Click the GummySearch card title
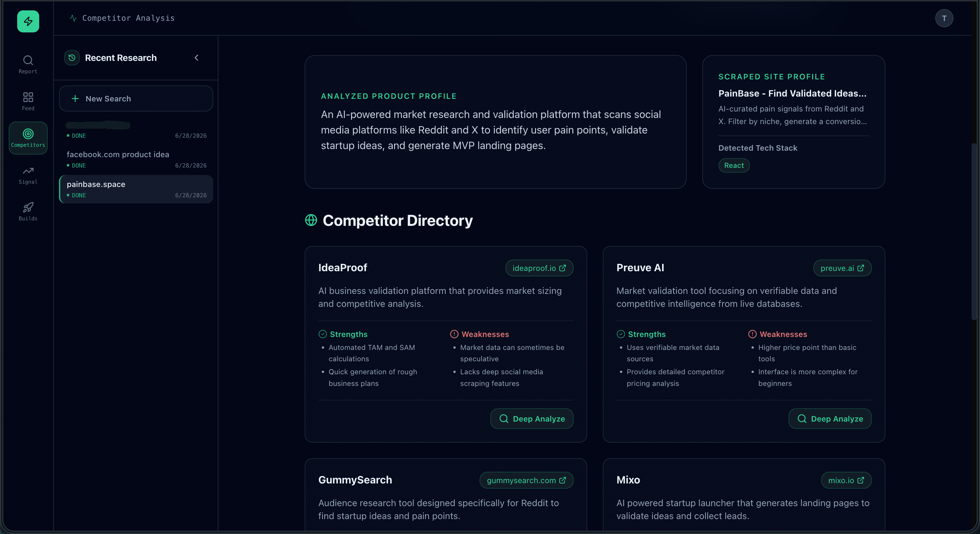The height and width of the screenshot is (534, 980). 355,480
